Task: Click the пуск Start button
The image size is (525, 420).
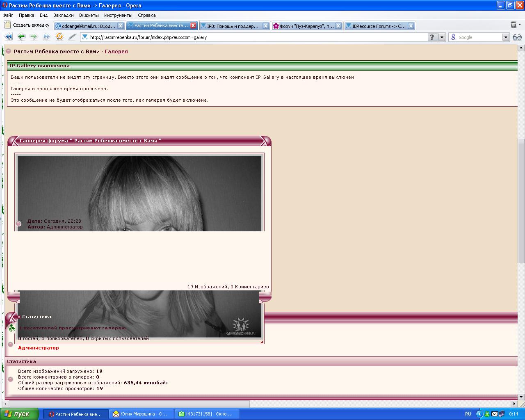Action: coord(20,414)
